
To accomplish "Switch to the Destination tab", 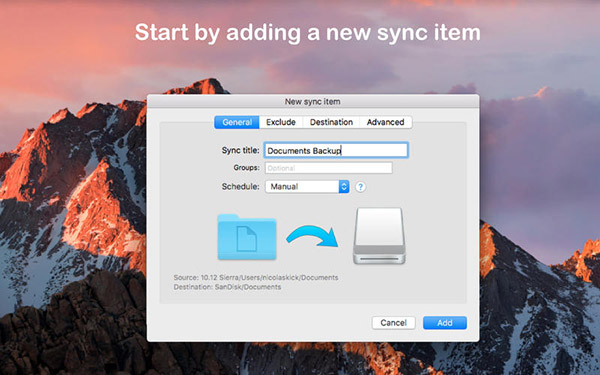I will click(x=331, y=122).
